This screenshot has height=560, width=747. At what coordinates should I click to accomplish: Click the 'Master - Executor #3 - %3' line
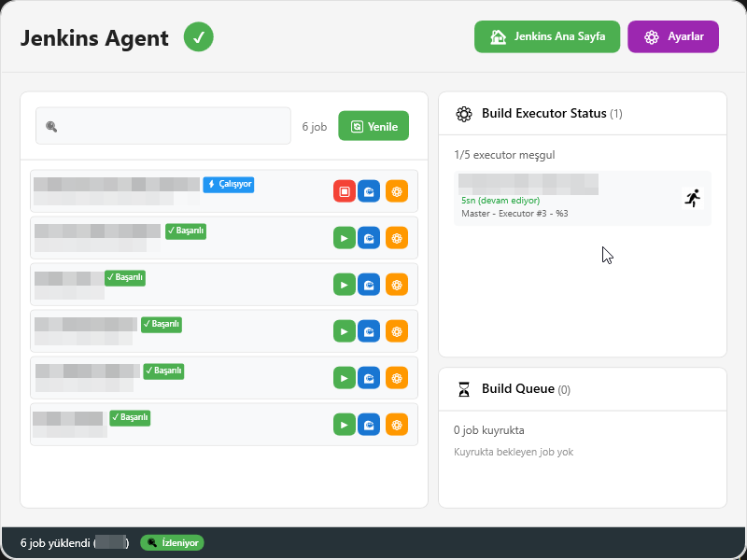(x=514, y=214)
